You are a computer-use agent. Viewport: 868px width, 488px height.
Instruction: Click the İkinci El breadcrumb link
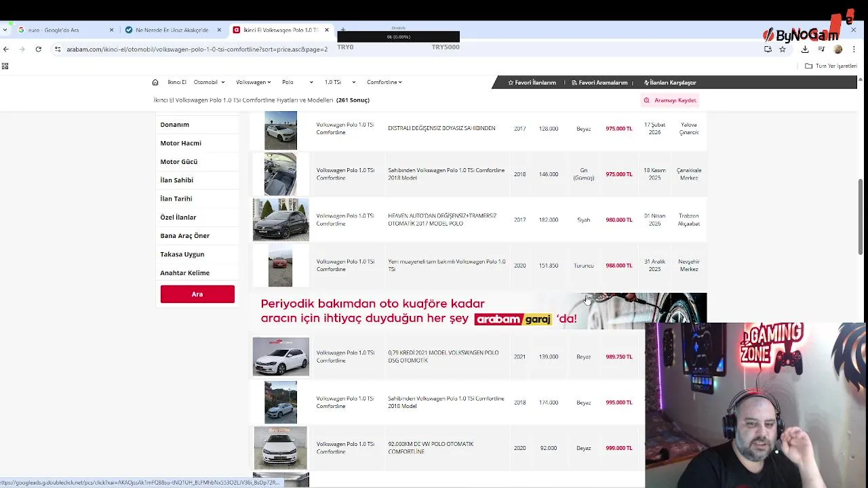176,82
